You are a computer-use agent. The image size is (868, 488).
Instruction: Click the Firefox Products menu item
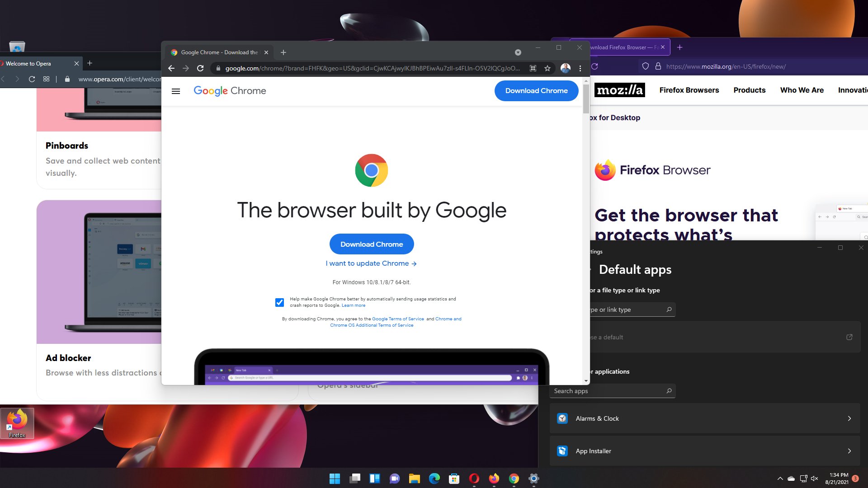(x=750, y=90)
